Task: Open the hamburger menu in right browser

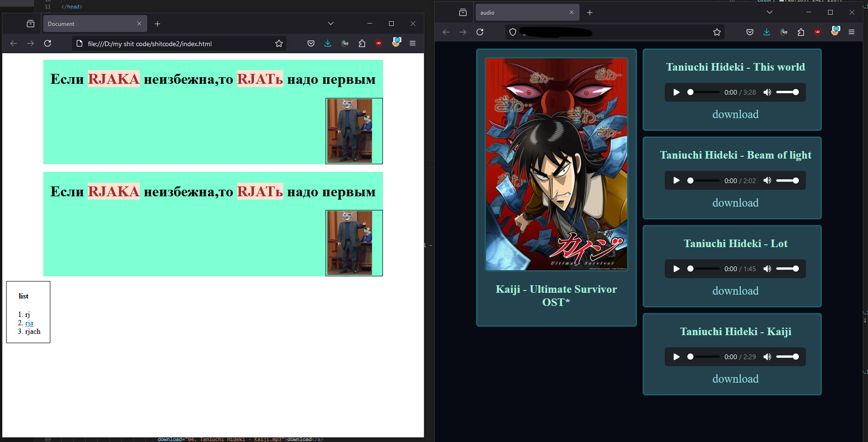Action: (852, 32)
